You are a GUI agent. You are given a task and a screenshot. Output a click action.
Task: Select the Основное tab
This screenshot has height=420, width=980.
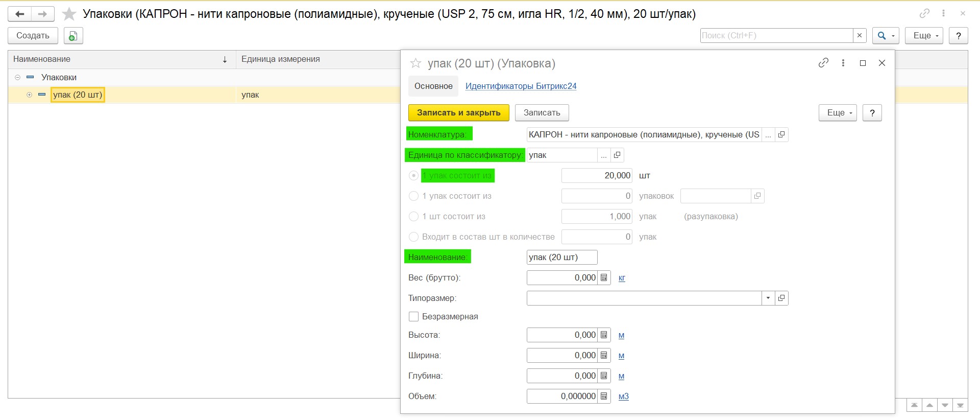coord(433,86)
